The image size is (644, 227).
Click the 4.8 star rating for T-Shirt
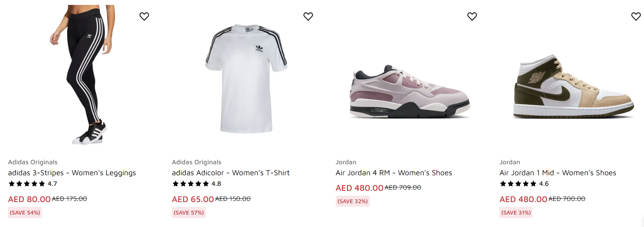(x=196, y=184)
